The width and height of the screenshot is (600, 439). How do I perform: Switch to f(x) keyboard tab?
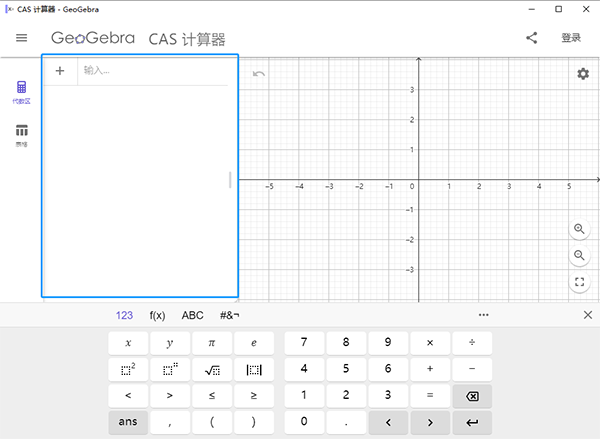(x=157, y=315)
